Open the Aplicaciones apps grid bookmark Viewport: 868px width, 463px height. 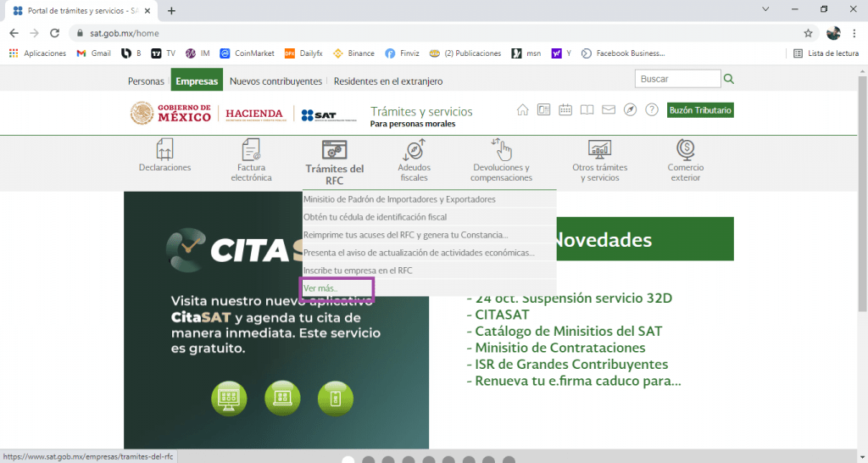point(37,53)
